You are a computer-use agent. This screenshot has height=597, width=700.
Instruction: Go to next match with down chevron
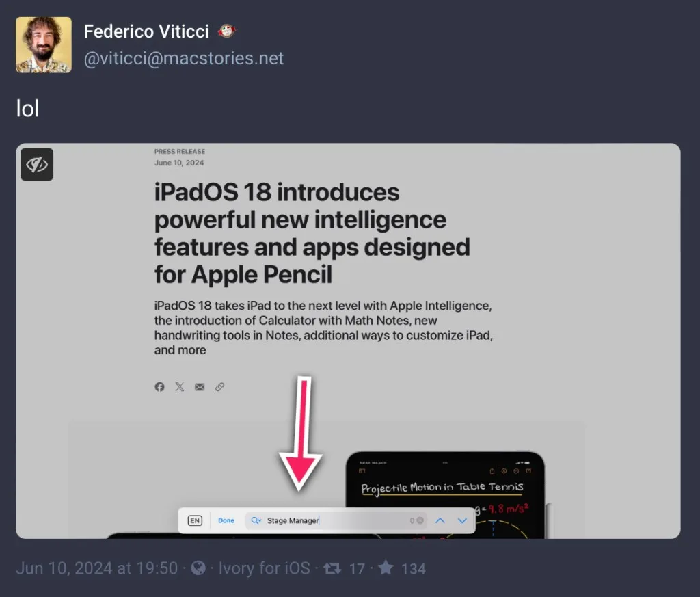click(x=463, y=520)
